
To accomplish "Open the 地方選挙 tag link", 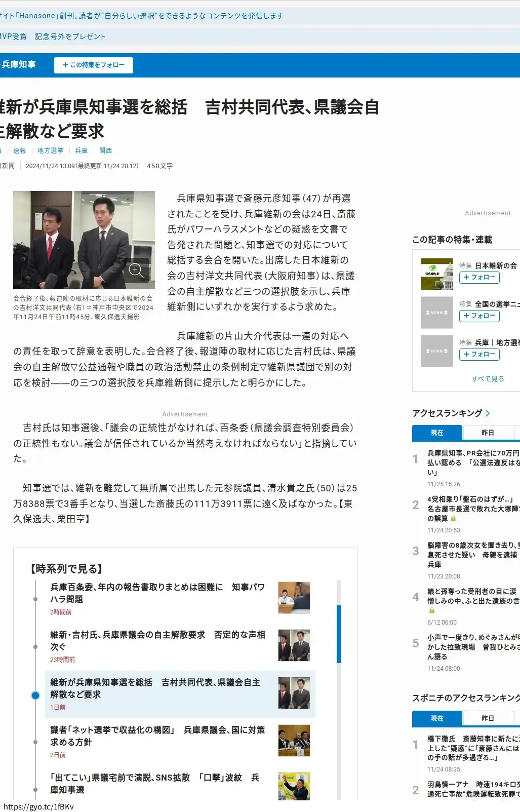I will [x=50, y=151].
